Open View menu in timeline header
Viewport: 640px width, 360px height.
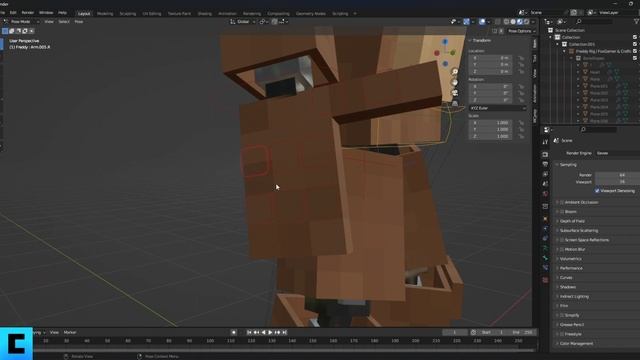tap(54, 333)
